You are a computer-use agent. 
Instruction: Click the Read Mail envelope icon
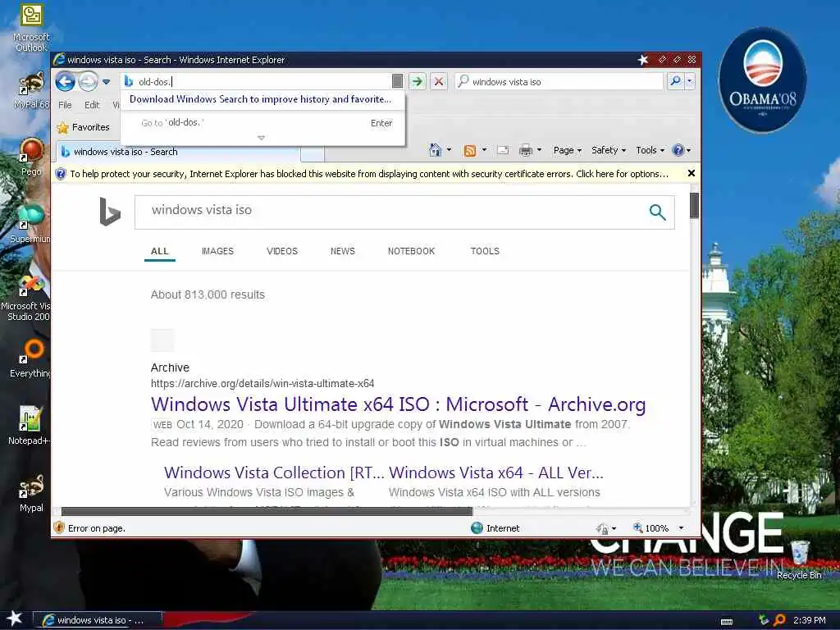[x=503, y=151]
